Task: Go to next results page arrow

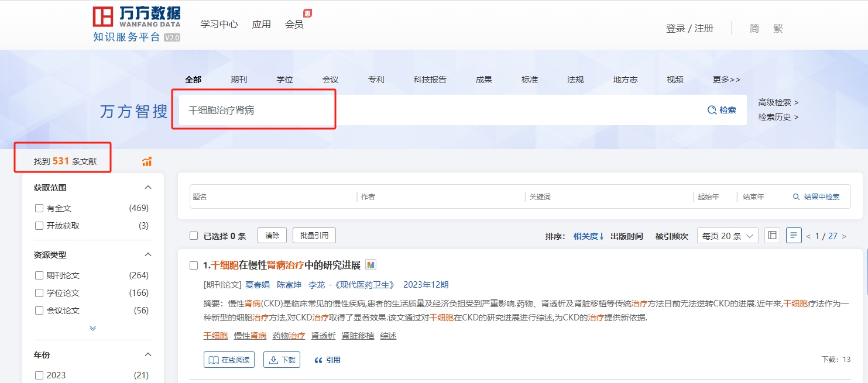Action: tap(843, 236)
